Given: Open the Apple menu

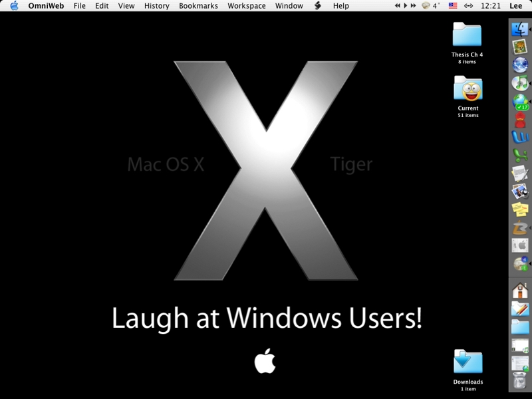Looking at the screenshot, I should coord(14,6).
